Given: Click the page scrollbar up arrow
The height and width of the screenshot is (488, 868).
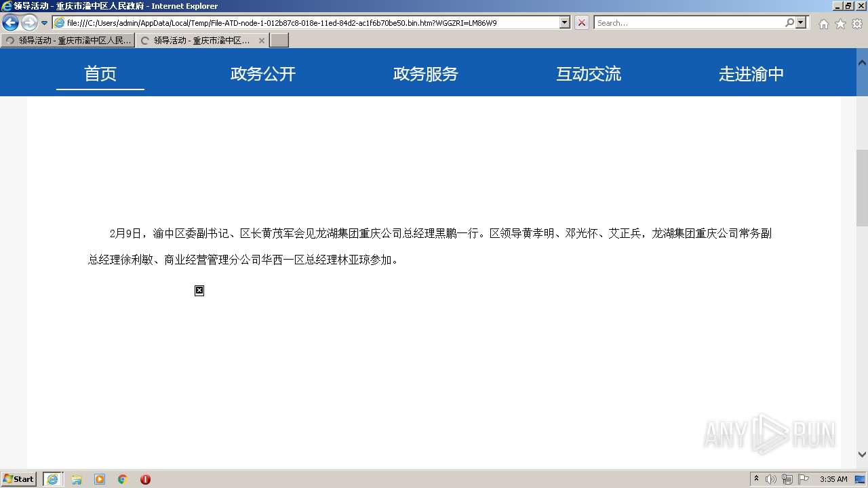Looking at the screenshot, I should (862, 63).
